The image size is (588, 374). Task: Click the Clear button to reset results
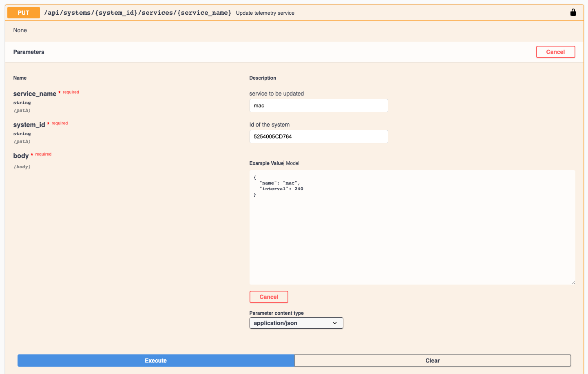433,361
